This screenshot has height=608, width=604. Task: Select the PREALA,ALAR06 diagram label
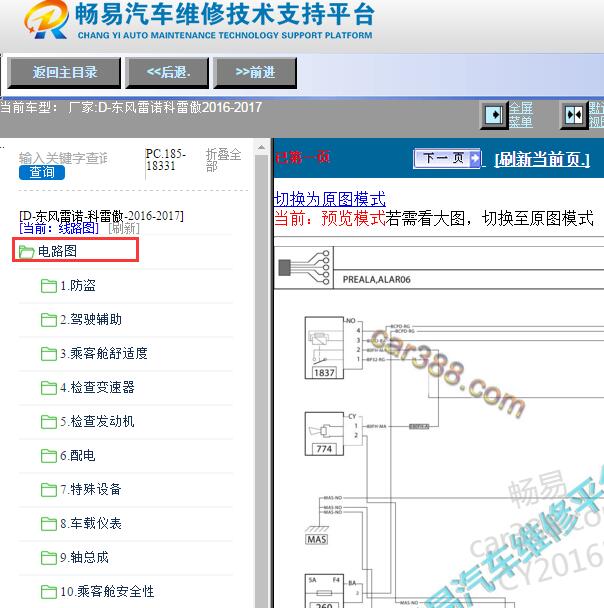pos(377,280)
